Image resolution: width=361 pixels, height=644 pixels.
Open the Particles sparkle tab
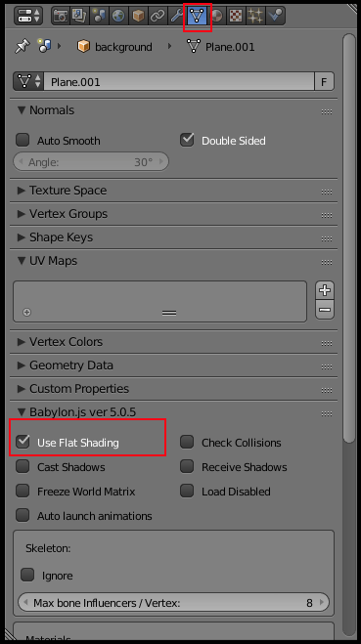pyautogui.click(x=255, y=16)
